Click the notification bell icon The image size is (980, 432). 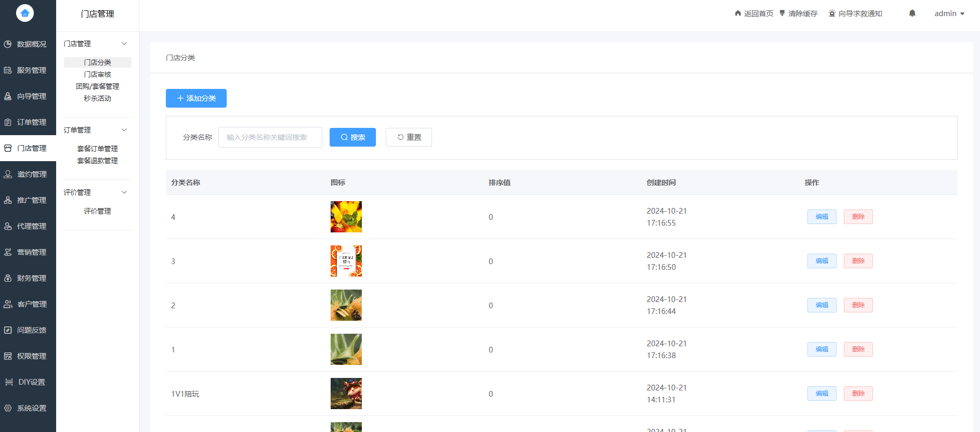tap(912, 14)
